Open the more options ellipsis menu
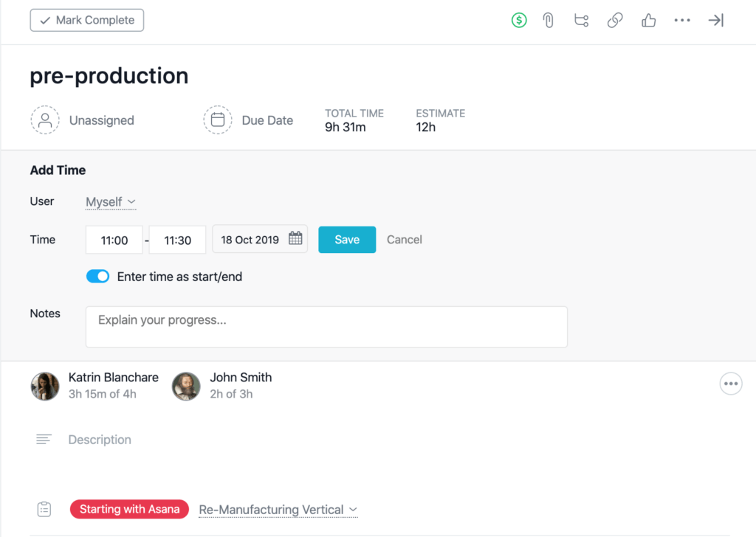Viewport: 756px width, 537px height. pos(681,20)
